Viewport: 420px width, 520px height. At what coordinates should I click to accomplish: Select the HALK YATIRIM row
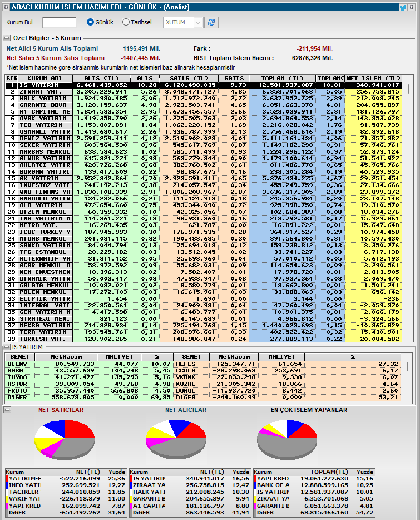coord(203,99)
